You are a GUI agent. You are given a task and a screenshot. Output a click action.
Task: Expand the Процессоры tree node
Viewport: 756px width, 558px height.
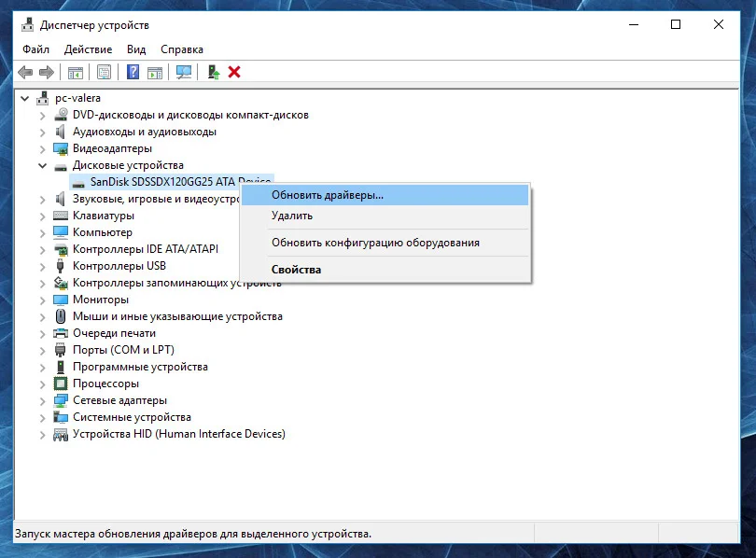43,384
